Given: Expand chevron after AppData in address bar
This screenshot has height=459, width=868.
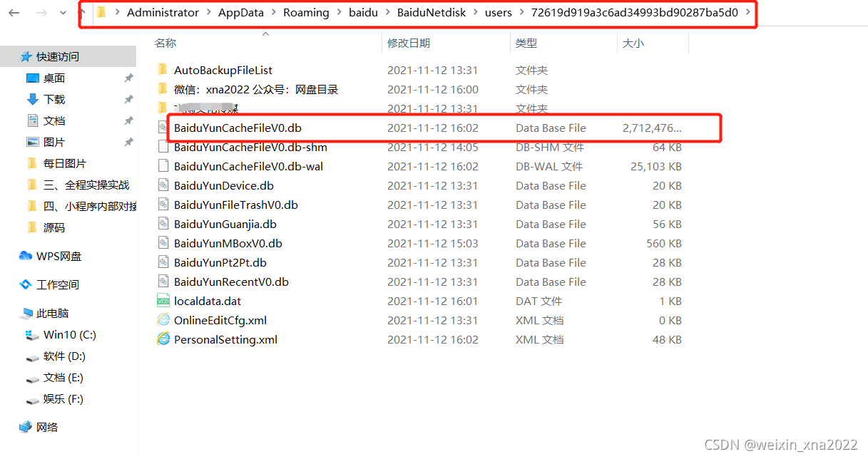Looking at the screenshot, I should (x=274, y=13).
